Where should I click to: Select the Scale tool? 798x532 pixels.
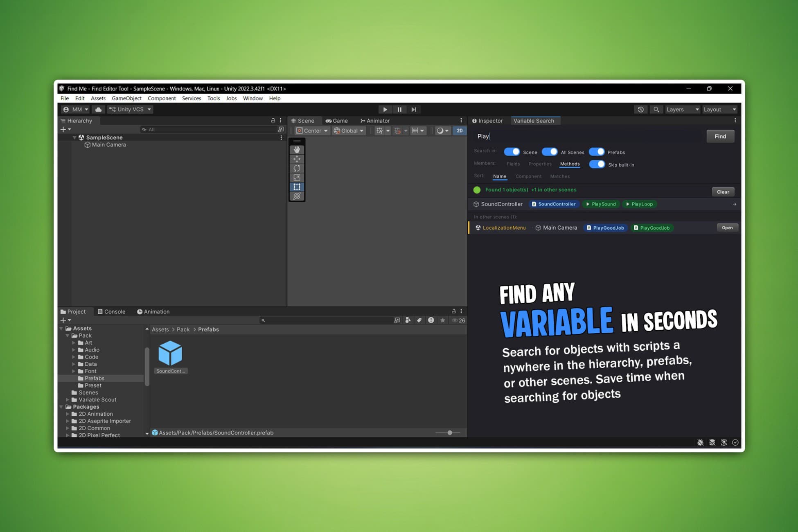click(x=297, y=178)
